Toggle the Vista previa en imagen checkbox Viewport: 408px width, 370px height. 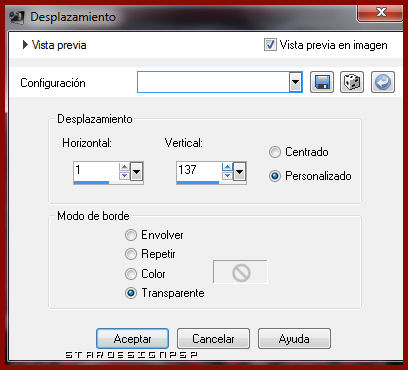pyautogui.click(x=270, y=45)
